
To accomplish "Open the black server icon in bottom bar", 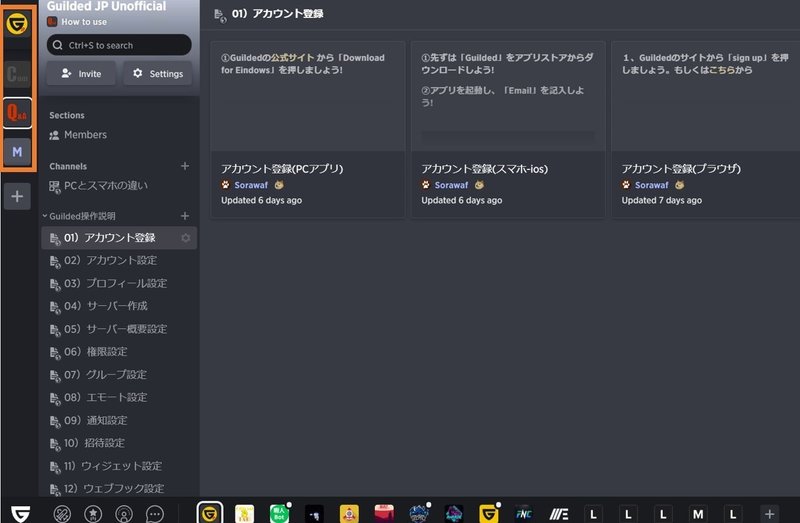I will pos(314,513).
